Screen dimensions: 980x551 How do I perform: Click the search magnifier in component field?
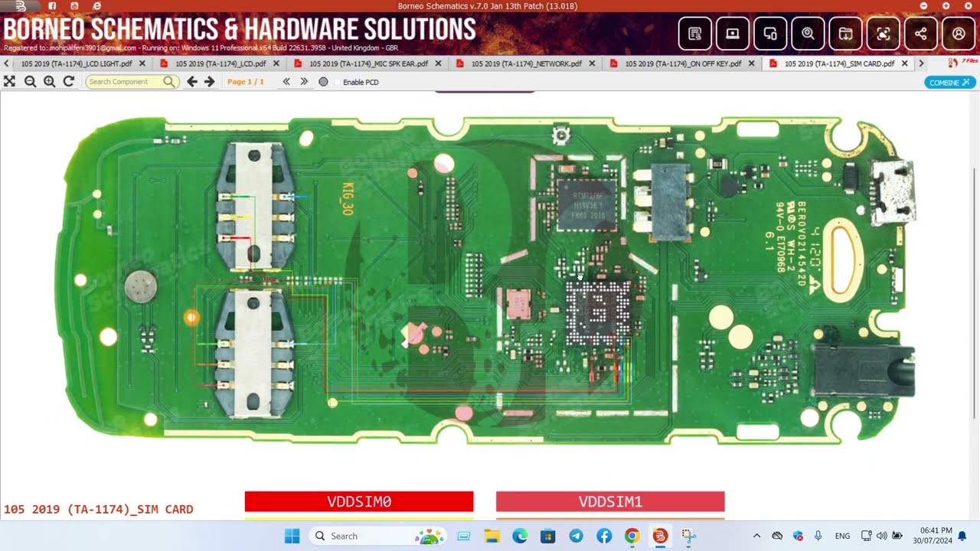[169, 82]
